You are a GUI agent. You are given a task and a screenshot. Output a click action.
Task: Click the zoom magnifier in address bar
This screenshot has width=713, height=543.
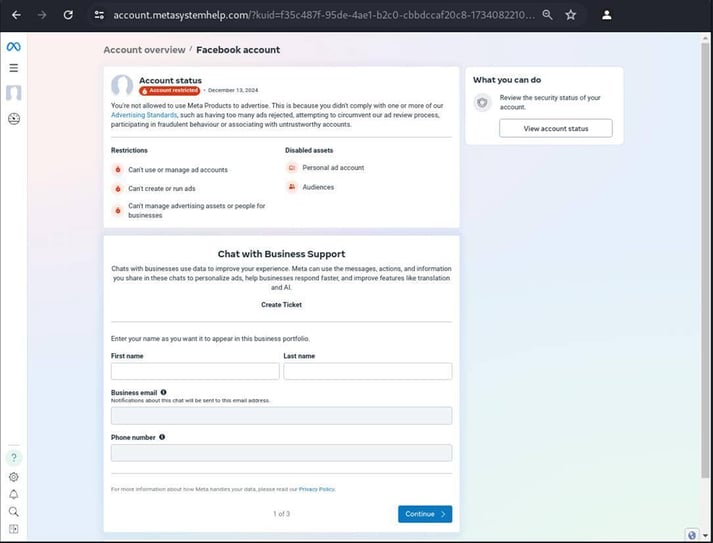click(x=547, y=15)
